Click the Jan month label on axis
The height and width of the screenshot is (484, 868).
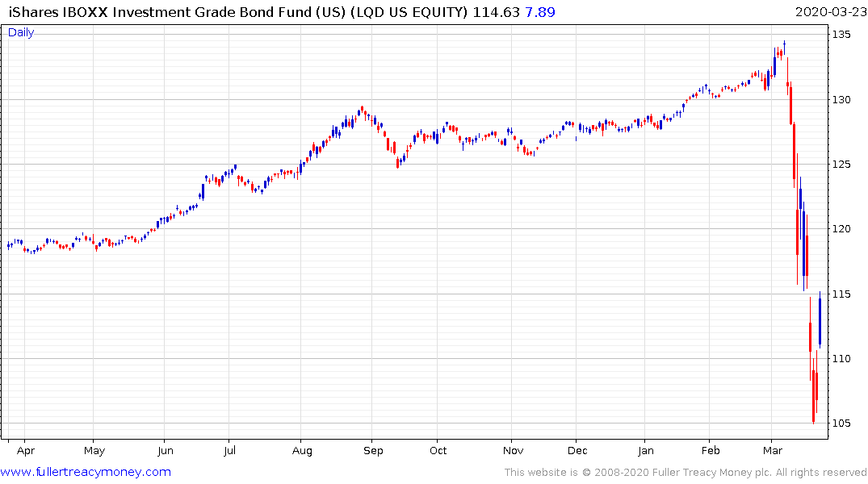tap(645, 451)
